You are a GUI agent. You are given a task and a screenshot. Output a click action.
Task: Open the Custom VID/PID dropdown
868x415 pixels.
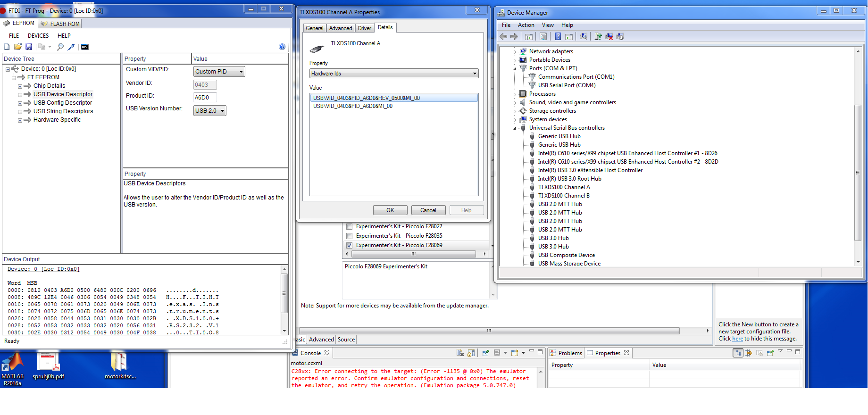click(x=219, y=72)
